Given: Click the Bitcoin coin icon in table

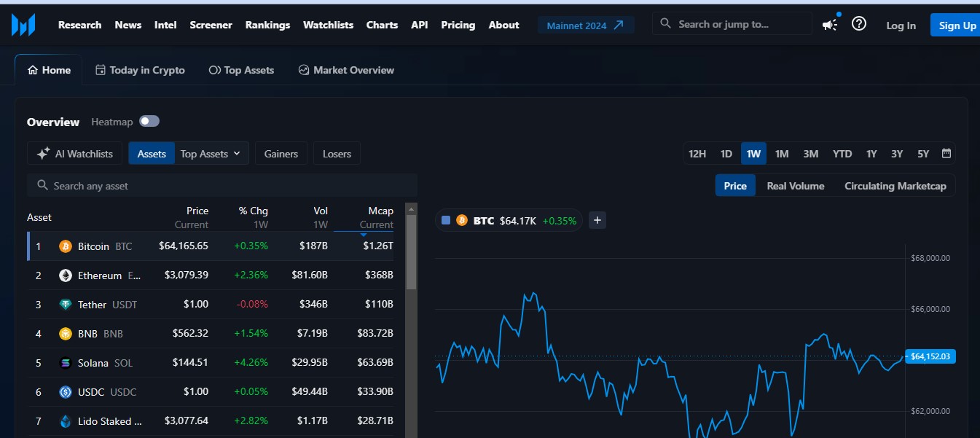Looking at the screenshot, I should [66, 246].
